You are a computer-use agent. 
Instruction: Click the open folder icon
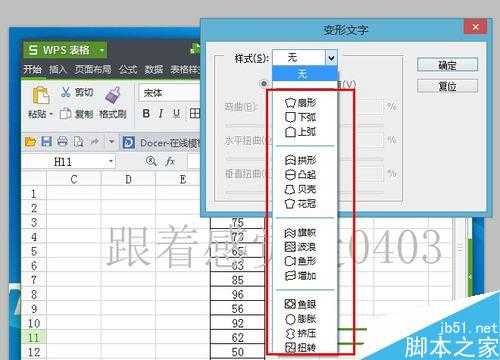30,142
